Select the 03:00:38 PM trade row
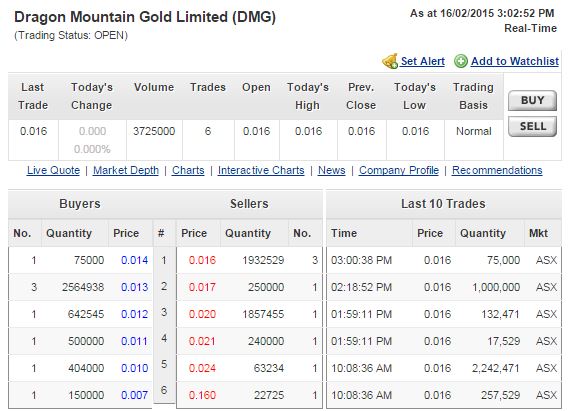 pyautogui.click(x=444, y=260)
